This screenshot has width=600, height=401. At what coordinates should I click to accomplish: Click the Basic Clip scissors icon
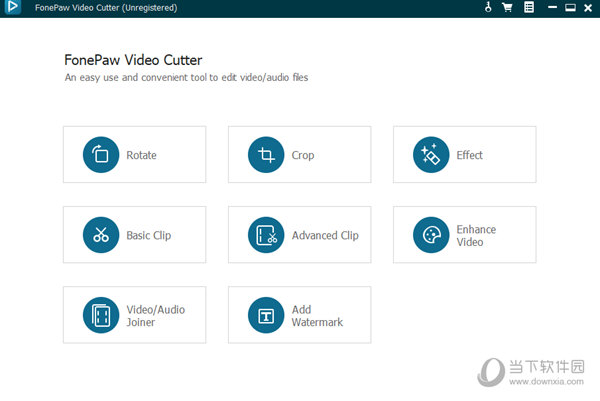(x=101, y=235)
